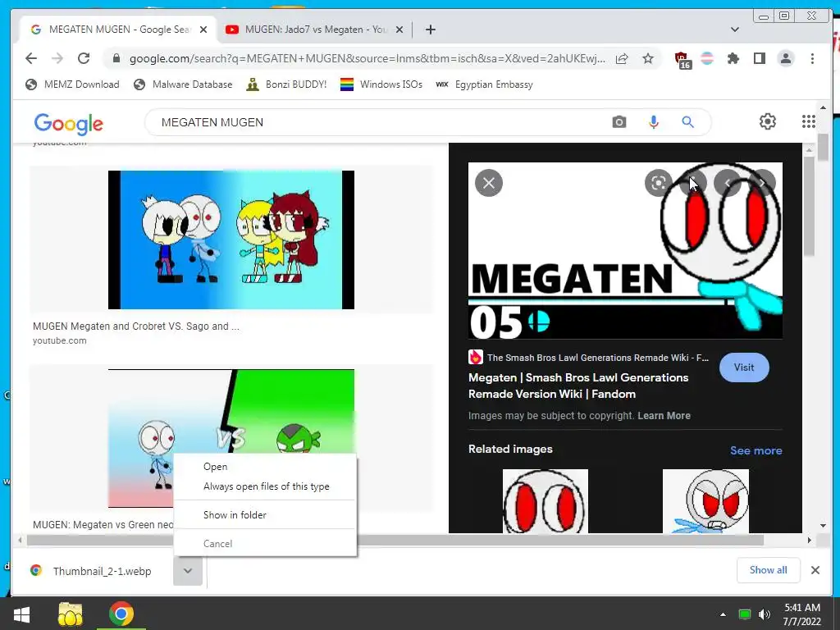The image size is (840, 630).
Task: Open the taskbar file folder app
Action: click(71, 614)
